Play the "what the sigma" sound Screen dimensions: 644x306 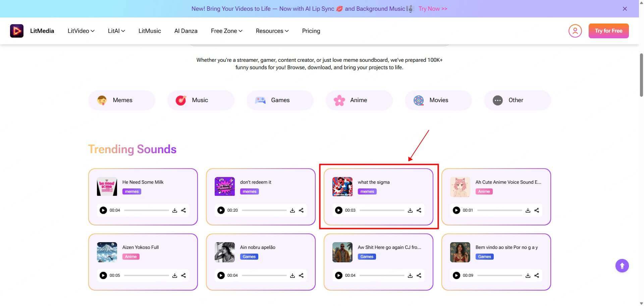tap(338, 210)
